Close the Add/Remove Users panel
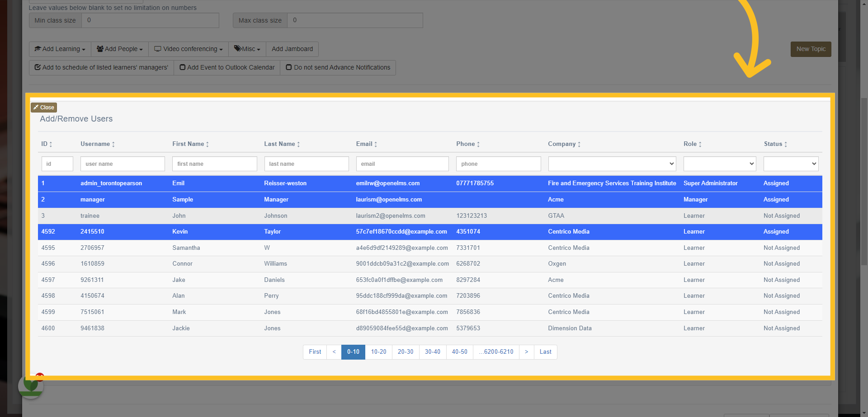This screenshot has height=417, width=868. point(44,108)
